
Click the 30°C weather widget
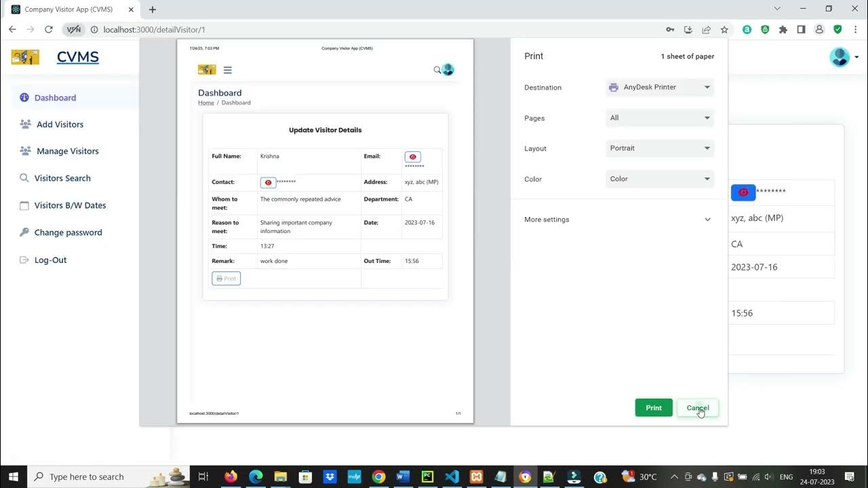tap(639, 476)
